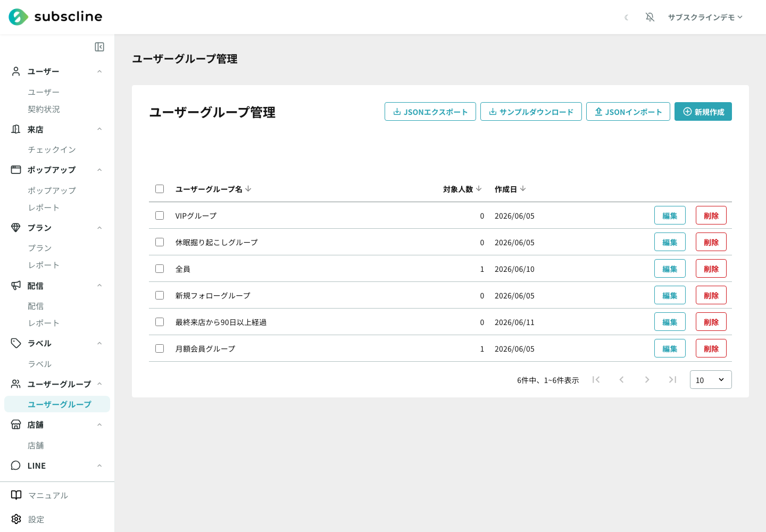Click 削除 for 最終来店から90日以上経過
The image size is (766, 532).
711,322
